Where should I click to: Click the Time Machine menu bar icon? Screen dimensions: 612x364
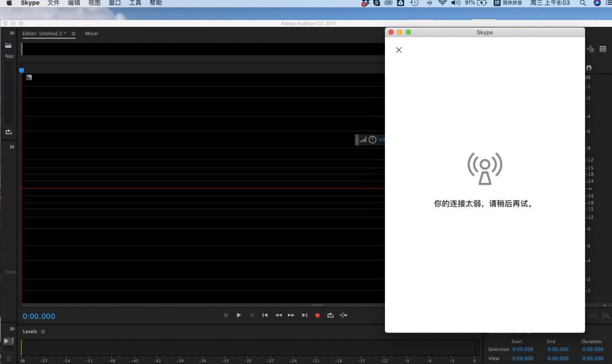414,3
